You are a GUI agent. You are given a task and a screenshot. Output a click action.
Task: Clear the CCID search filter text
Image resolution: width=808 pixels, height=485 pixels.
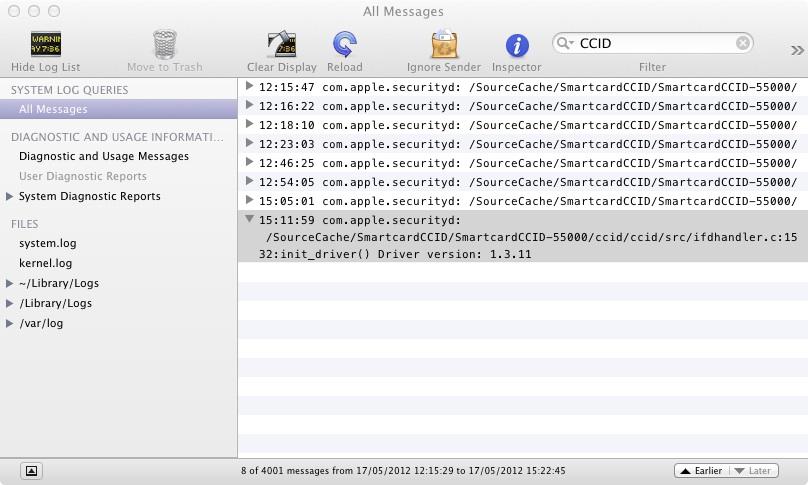pyautogui.click(x=743, y=43)
